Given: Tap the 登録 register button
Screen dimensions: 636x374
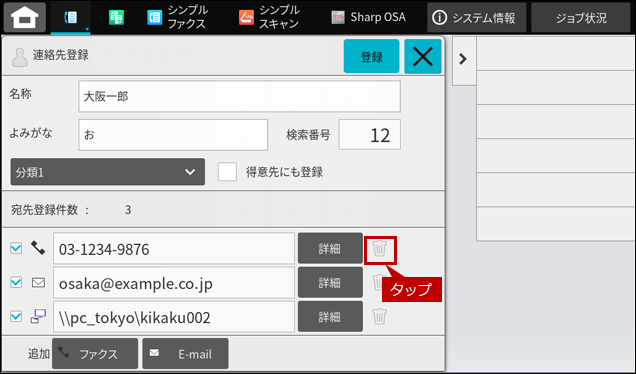Looking at the screenshot, I should click(x=372, y=56).
